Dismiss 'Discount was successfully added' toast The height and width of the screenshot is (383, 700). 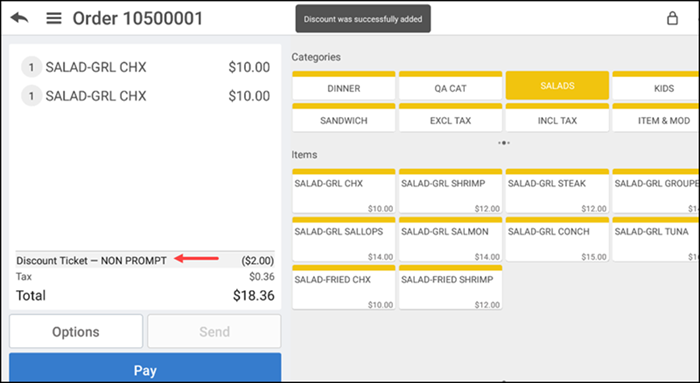363,19
